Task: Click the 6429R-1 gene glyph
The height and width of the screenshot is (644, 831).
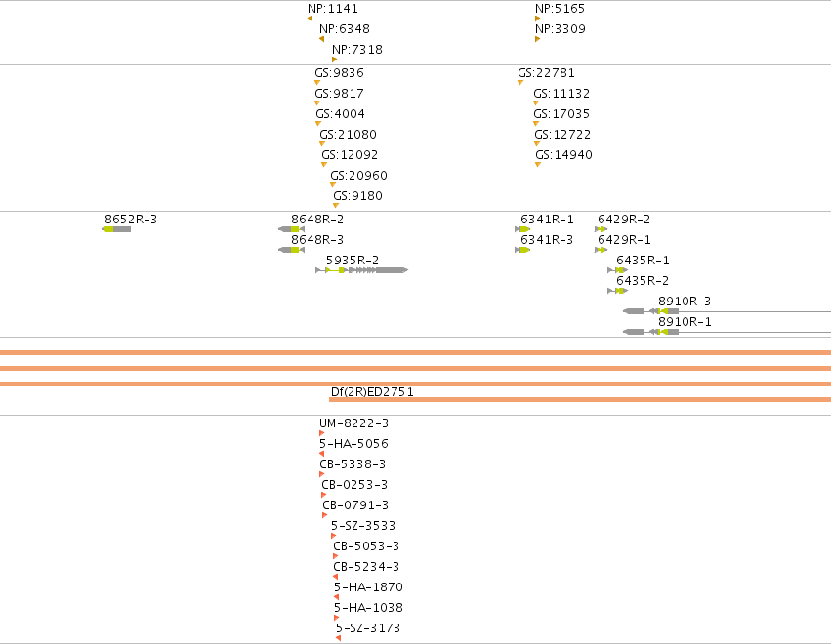Action: click(601, 250)
